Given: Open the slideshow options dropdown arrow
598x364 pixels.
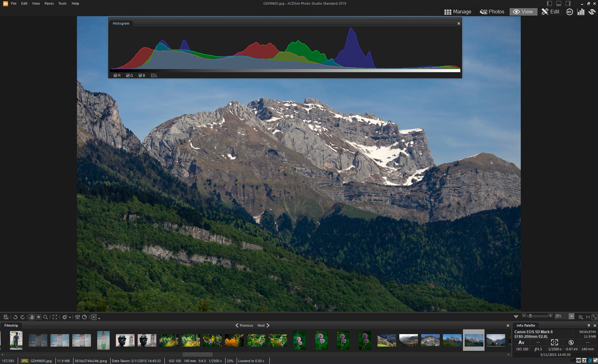Looking at the screenshot, I should pyautogui.click(x=99, y=318).
